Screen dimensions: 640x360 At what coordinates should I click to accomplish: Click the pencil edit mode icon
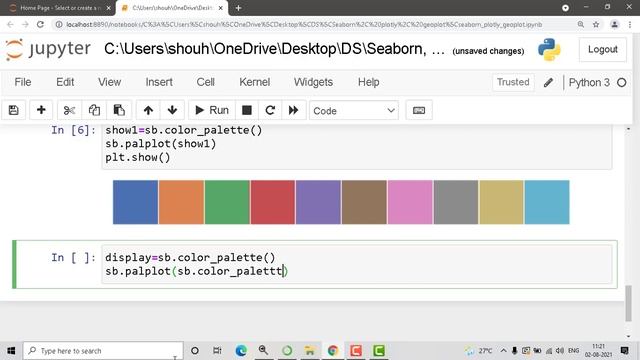549,82
